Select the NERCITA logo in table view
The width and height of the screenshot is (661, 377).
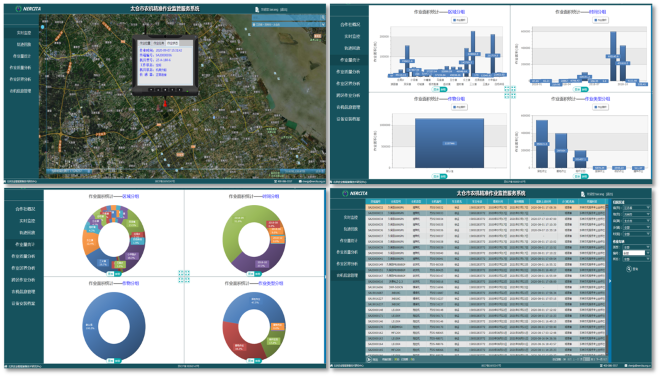(x=355, y=193)
